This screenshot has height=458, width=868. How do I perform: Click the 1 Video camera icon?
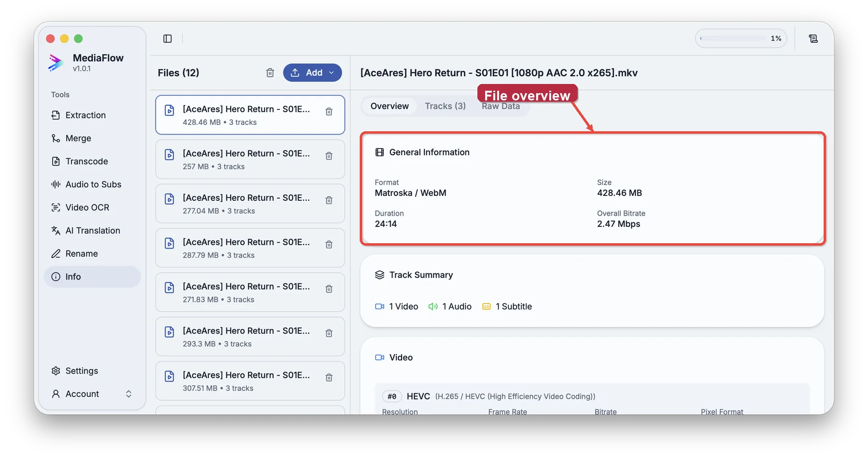tap(380, 306)
